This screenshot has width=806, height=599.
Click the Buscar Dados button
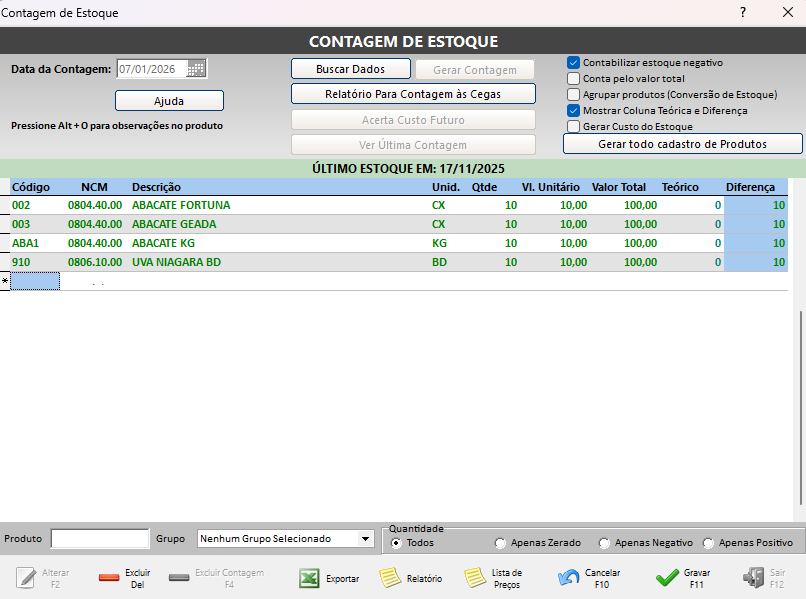point(350,69)
